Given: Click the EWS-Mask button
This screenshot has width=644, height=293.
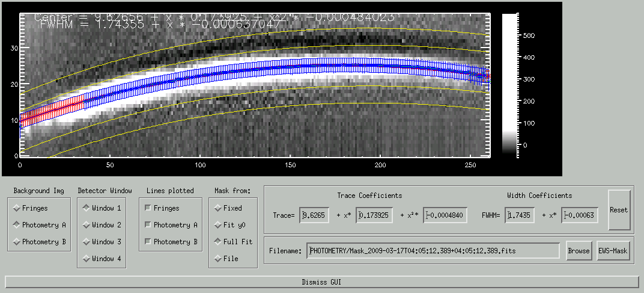Looking at the screenshot, I should 613,251.
